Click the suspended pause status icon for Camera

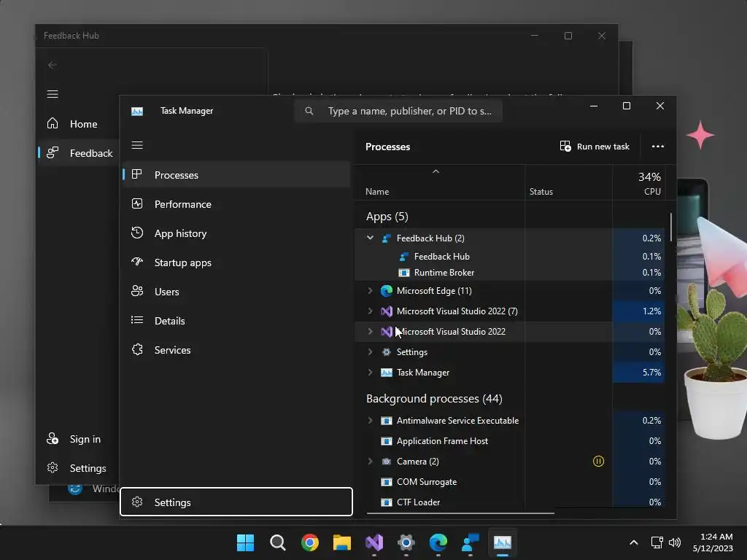click(598, 461)
